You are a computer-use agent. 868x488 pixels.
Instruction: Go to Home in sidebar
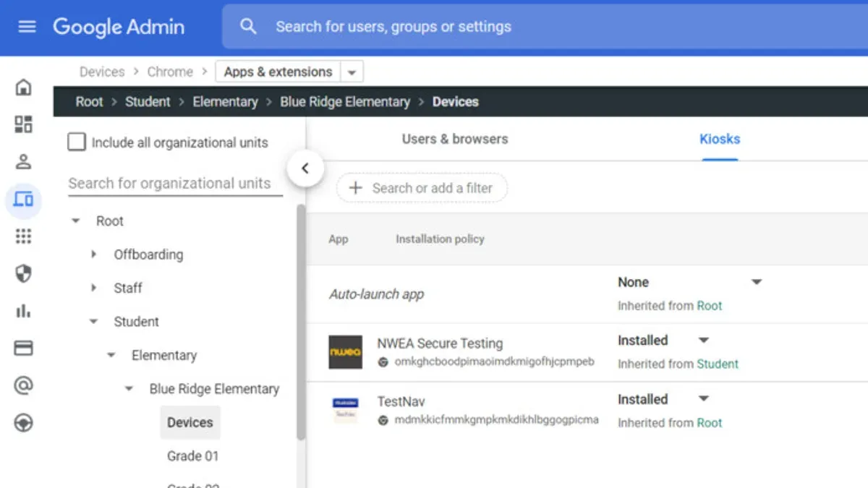[x=24, y=87]
